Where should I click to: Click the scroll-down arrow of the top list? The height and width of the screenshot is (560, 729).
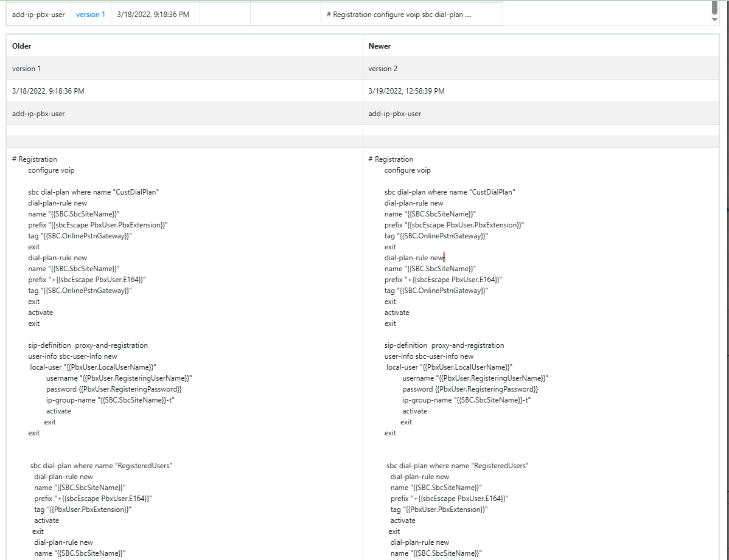pyautogui.click(x=714, y=20)
